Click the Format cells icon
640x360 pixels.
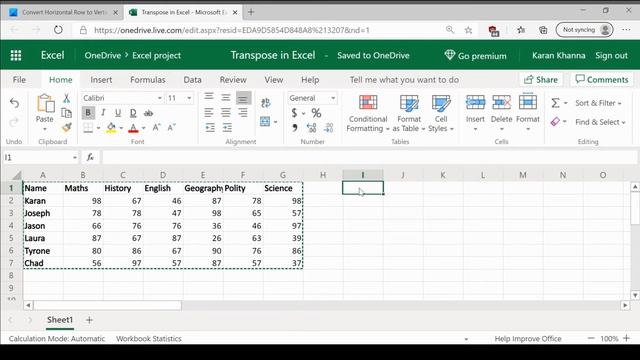point(528,102)
